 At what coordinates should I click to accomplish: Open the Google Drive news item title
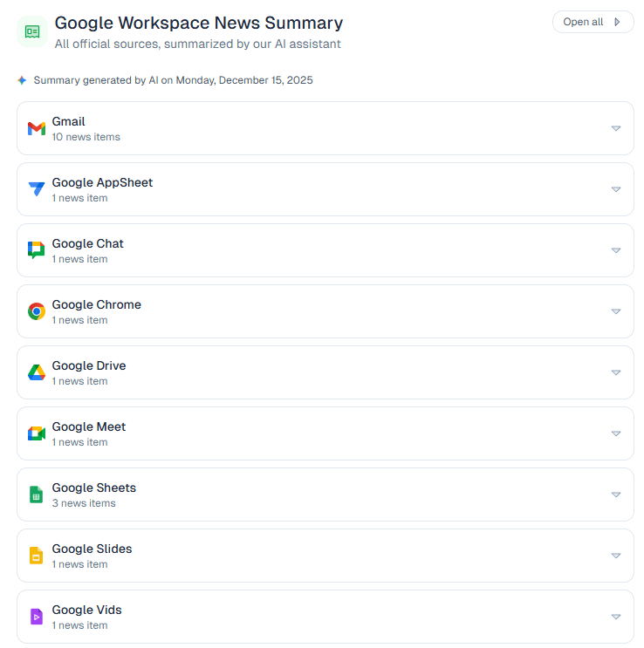pos(88,365)
